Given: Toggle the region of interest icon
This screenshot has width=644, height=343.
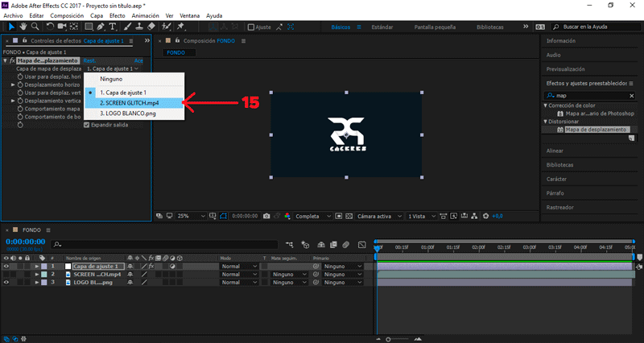Looking at the screenshot, I should [338, 216].
